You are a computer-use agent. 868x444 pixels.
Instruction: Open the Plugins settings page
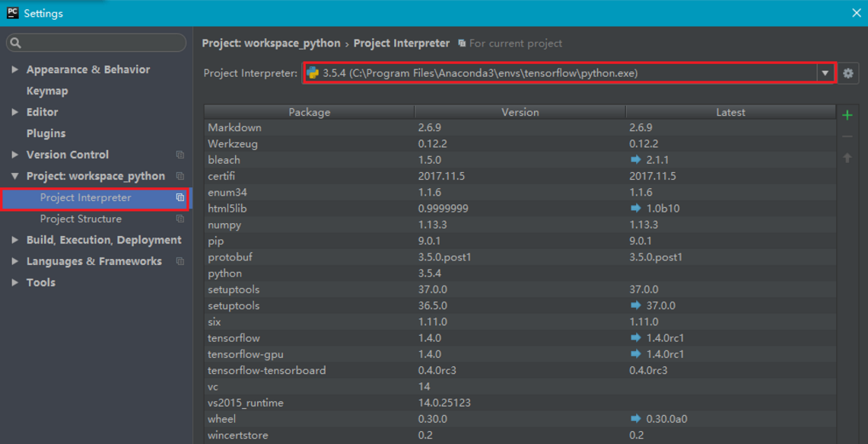(x=46, y=133)
